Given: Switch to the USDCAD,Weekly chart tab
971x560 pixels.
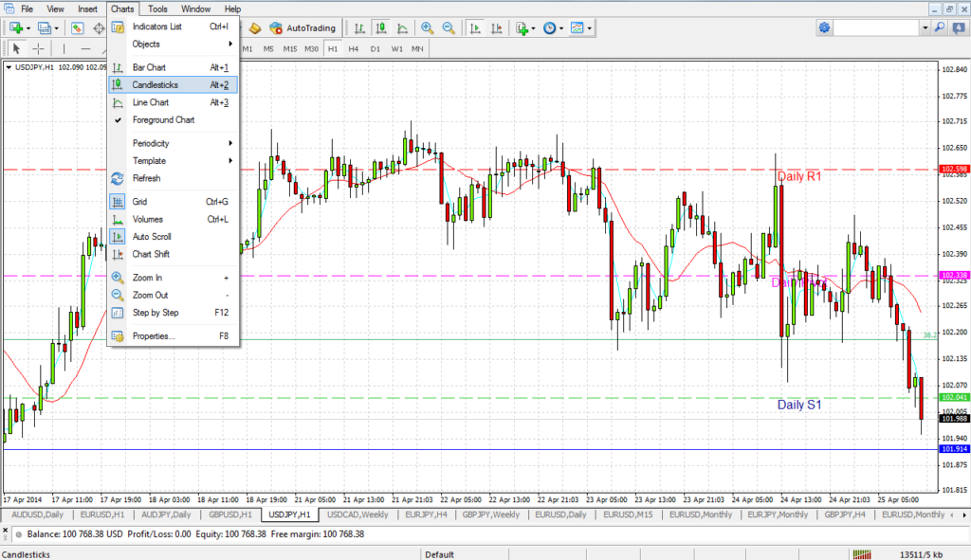Looking at the screenshot, I should click(357, 515).
